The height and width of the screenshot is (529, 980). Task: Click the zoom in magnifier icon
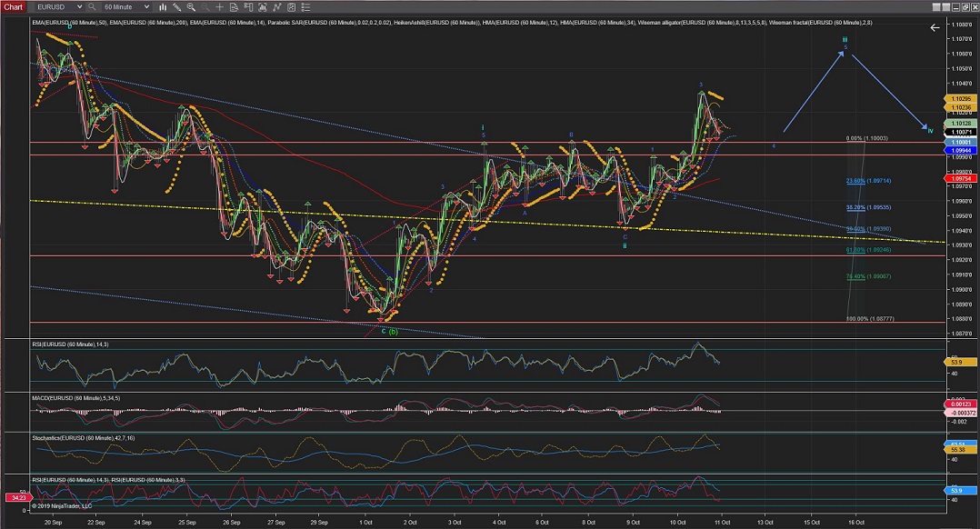point(193,6)
